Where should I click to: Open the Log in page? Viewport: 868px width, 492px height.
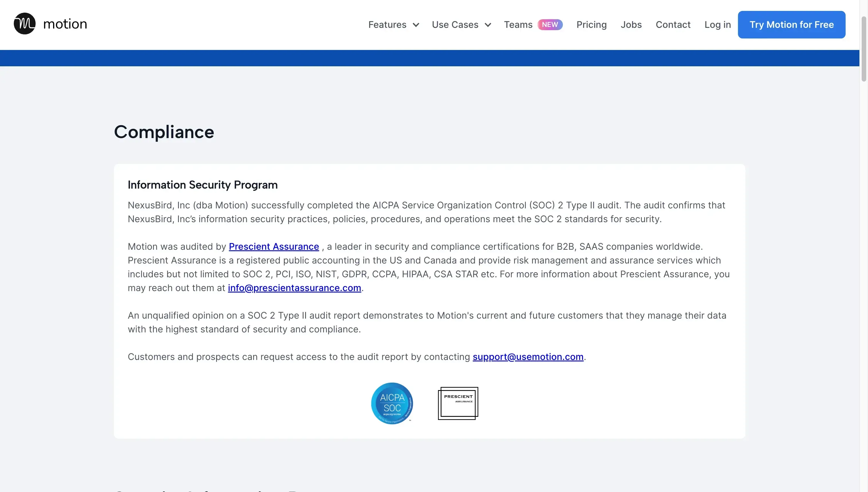717,24
